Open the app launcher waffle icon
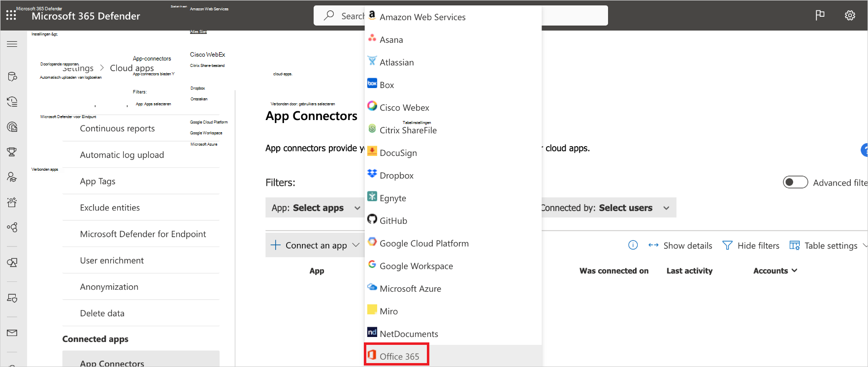The image size is (868, 367). tap(11, 15)
